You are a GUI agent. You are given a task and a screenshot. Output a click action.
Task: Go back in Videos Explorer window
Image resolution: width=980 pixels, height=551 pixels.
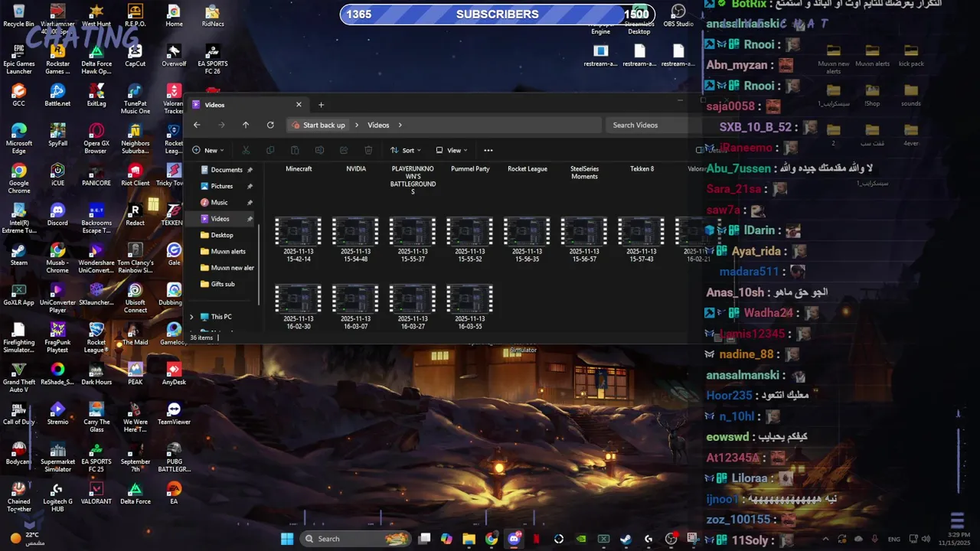point(197,125)
